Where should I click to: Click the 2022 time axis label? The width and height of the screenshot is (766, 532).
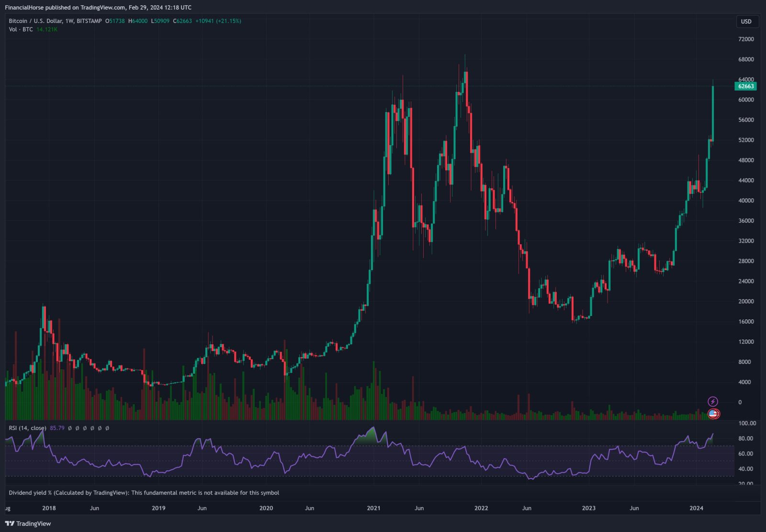(481, 508)
